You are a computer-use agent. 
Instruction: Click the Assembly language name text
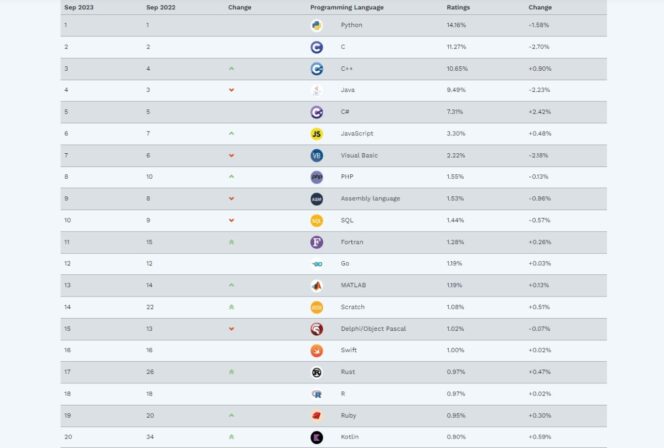coord(370,199)
